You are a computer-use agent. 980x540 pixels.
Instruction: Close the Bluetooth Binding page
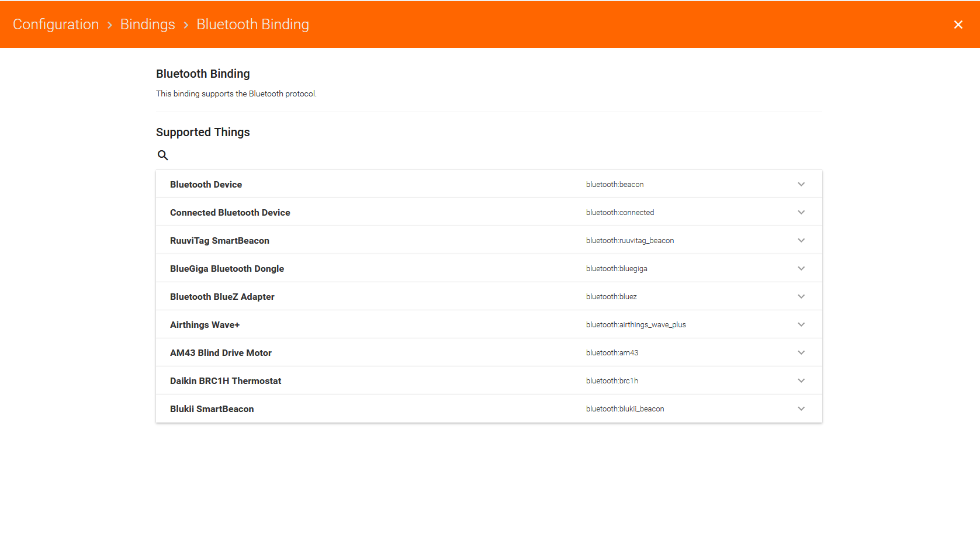[958, 25]
